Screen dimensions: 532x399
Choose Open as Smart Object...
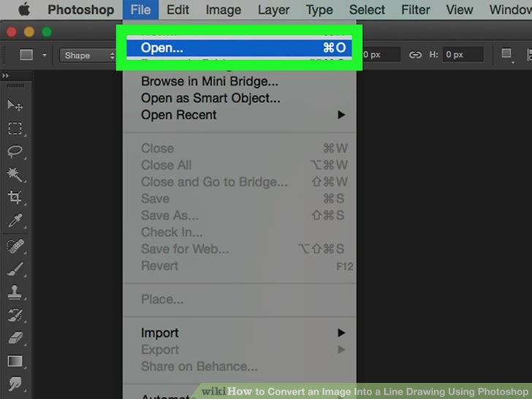click(x=210, y=98)
